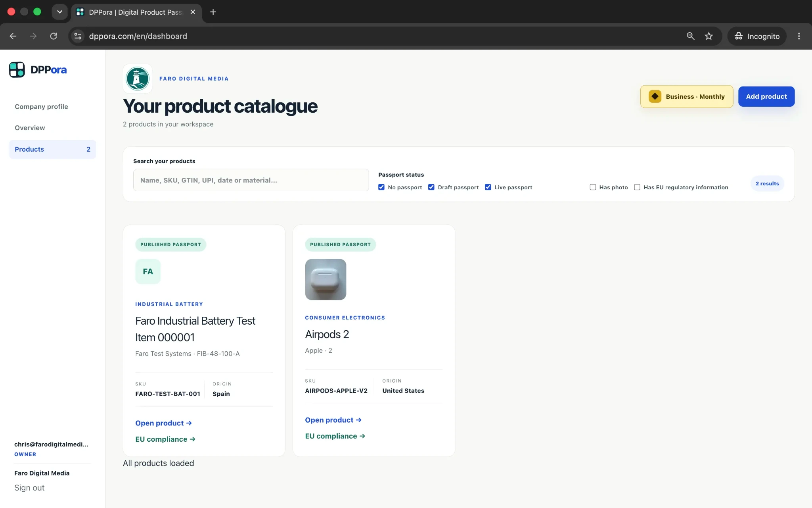This screenshot has width=812, height=508.
Task: Click the browser address bar URL
Action: 138,36
